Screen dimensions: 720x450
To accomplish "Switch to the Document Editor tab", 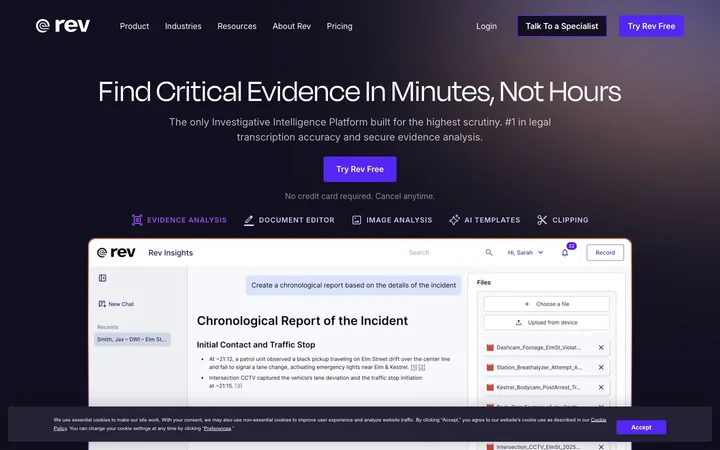I will click(x=289, y=220).
